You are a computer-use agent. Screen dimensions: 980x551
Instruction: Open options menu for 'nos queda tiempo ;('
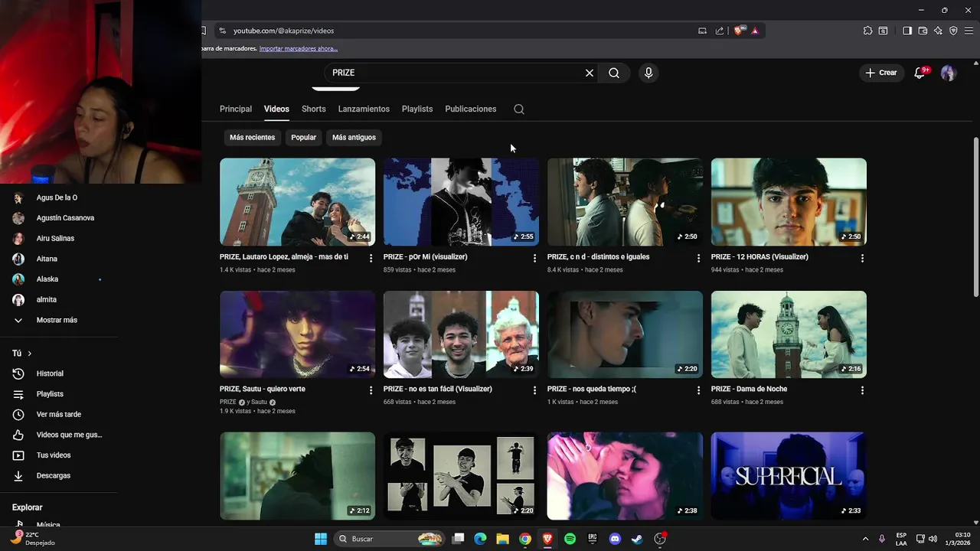point(698,390)
